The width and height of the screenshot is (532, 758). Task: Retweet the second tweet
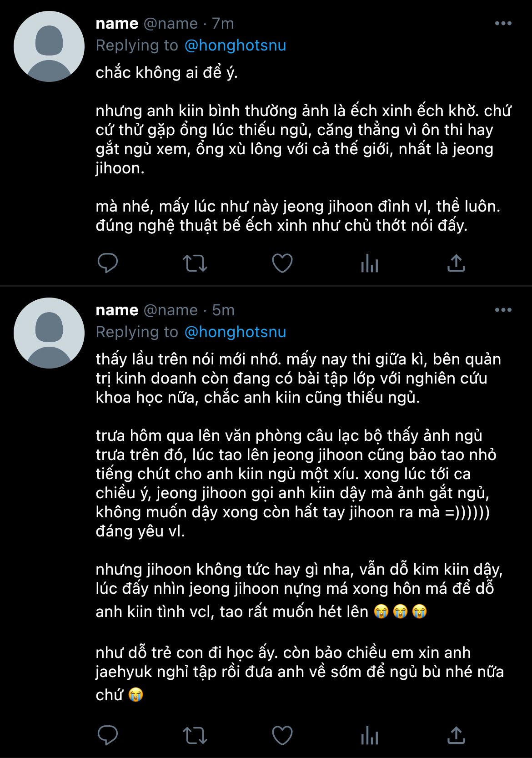click(x=195, y=735)
